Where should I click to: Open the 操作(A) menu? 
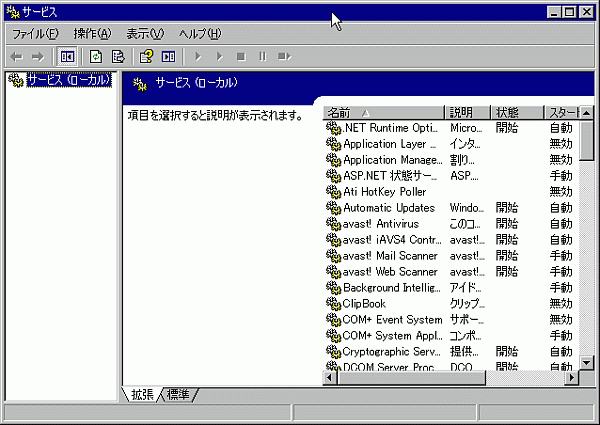click(x=92, y=34)
